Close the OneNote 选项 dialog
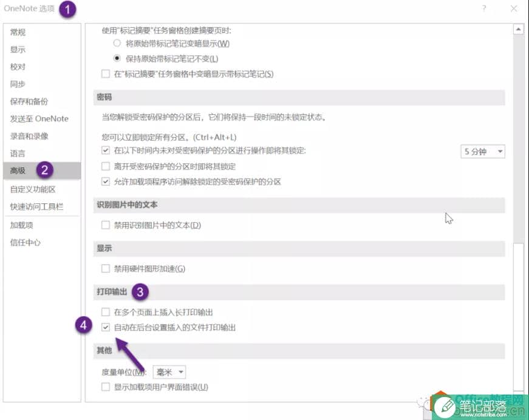 click(513, 8)
